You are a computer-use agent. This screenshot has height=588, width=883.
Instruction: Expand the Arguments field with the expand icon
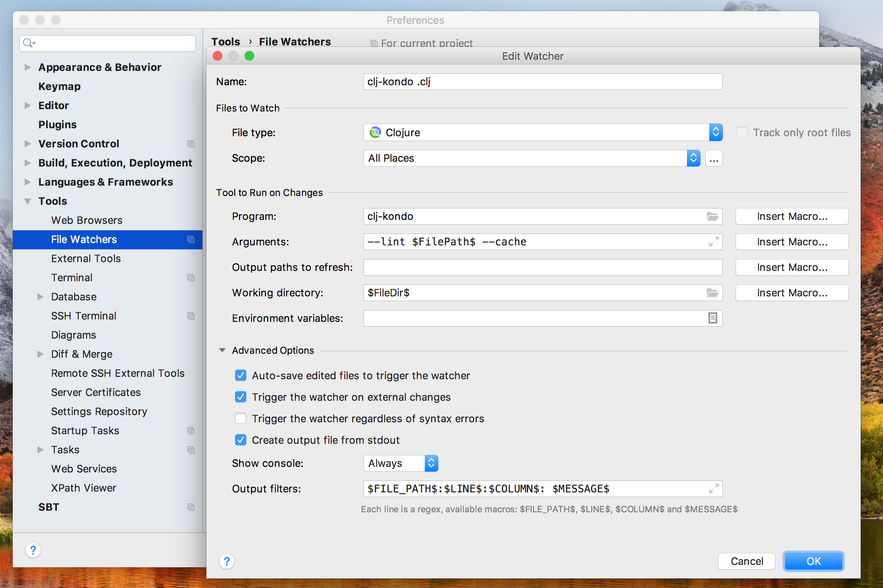click(714, 241)
